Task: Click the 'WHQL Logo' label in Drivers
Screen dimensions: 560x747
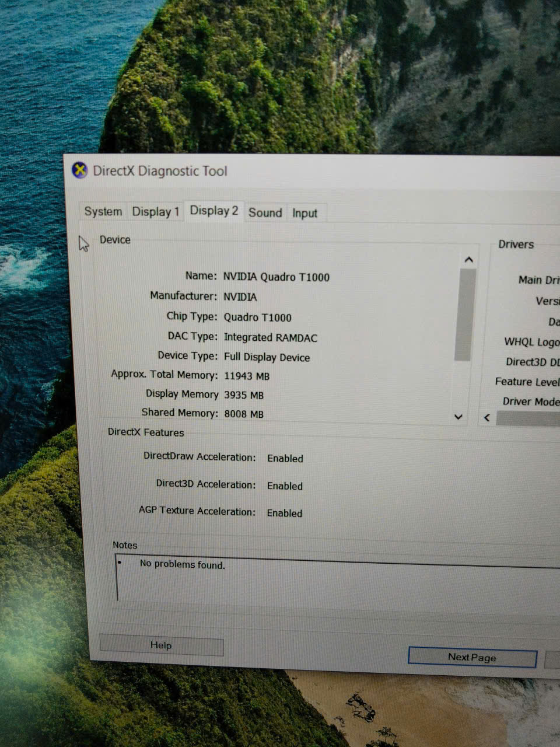Action: (532, 342)
